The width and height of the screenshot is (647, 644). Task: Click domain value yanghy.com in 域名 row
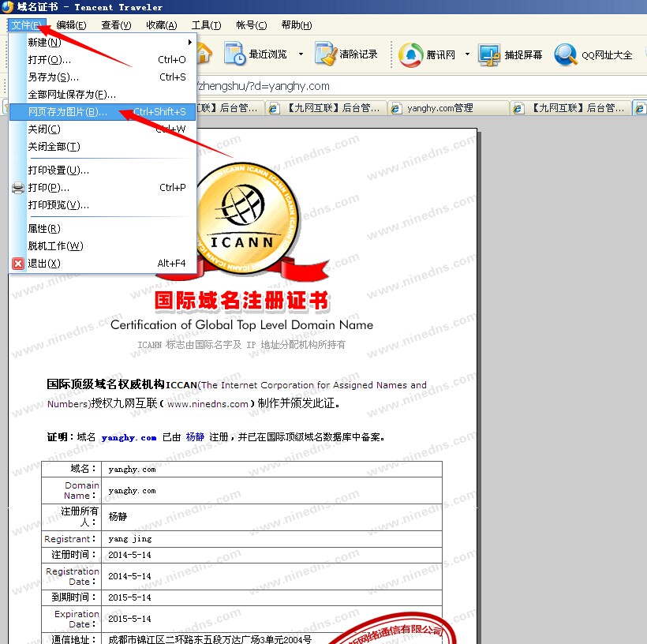(x=132, y=470)
